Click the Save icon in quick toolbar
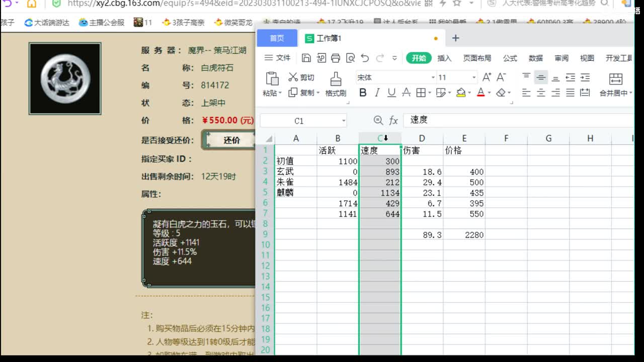The image size is (644, 362). click(306, 58)
